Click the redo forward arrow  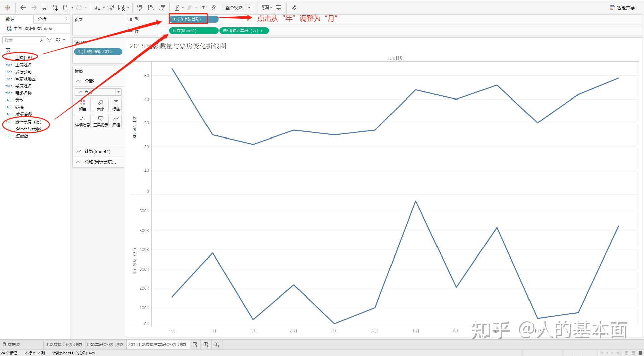pos(34,8)
